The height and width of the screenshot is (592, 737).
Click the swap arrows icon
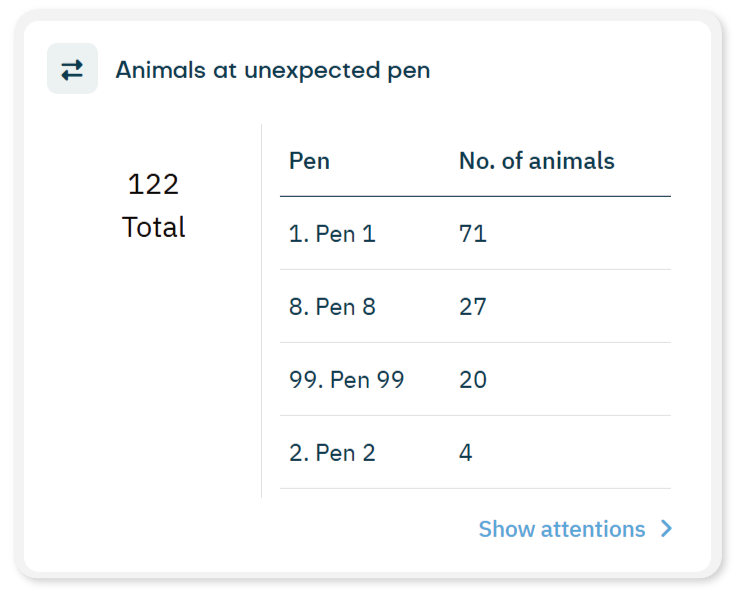[72, 69]
